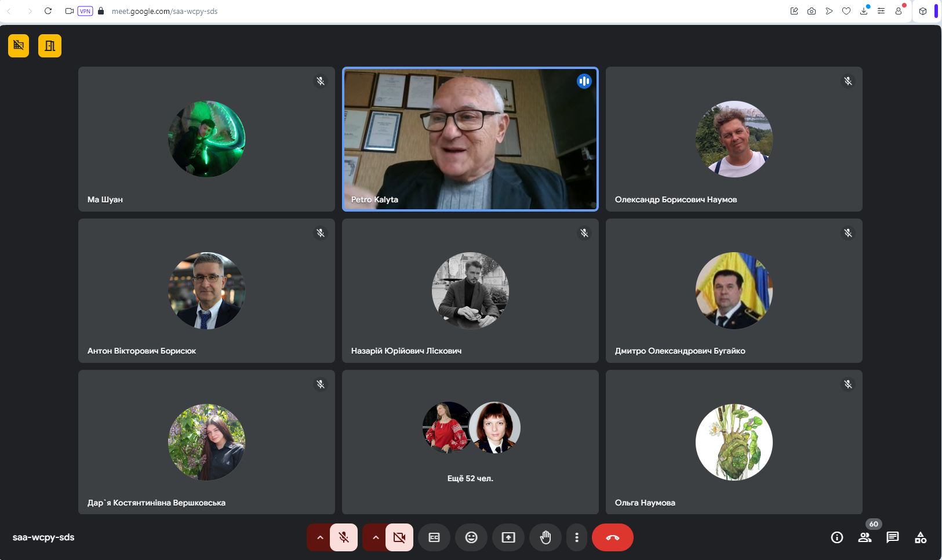Show the participants list

[864, 537]
